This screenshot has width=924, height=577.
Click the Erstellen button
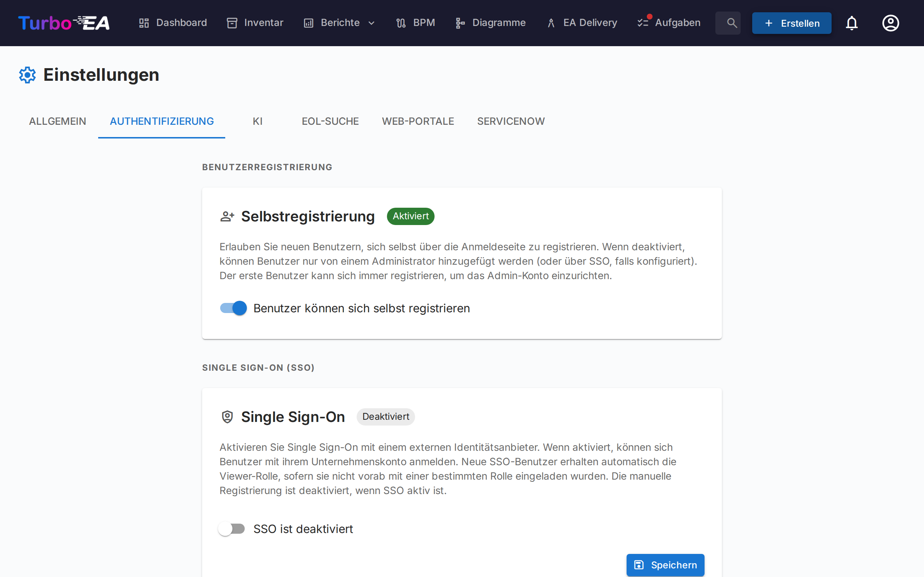791,23
